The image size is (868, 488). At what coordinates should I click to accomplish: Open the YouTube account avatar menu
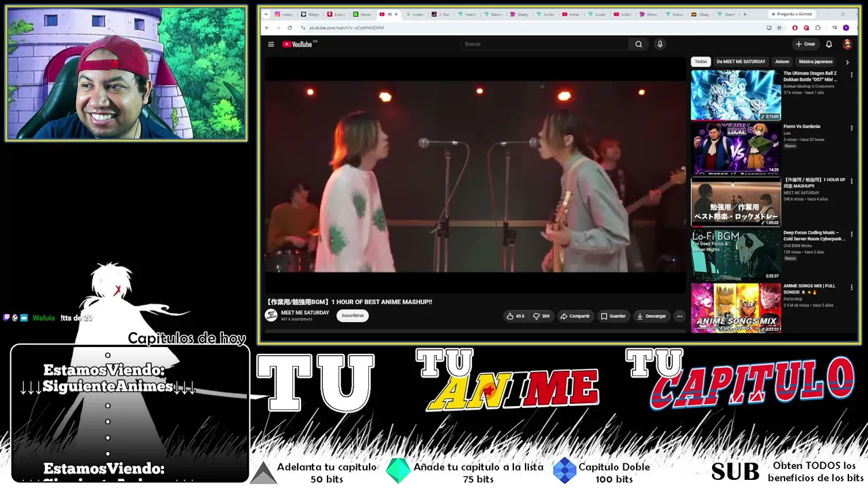coord(847,44)
